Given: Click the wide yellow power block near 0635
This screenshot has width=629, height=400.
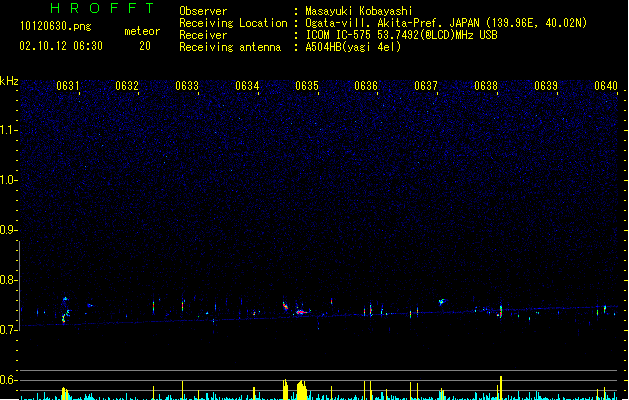Looking at the screenshot, I should [x=302, y=390].
